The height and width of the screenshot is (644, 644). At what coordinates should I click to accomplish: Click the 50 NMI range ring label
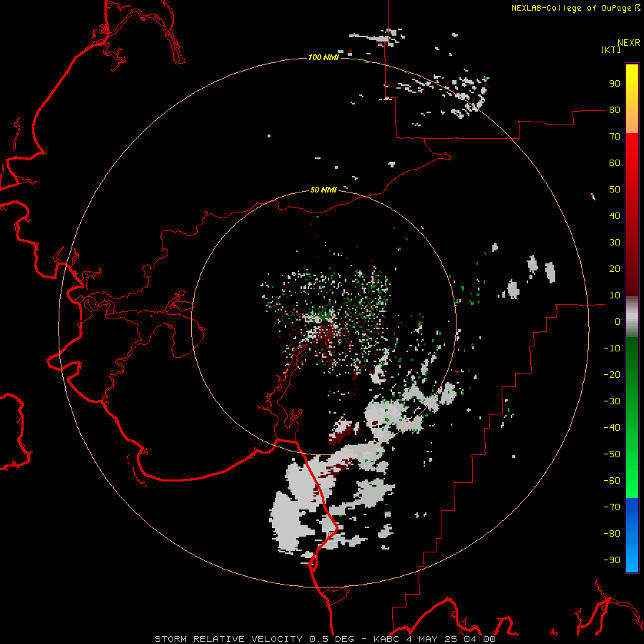[x=323, y=190]
